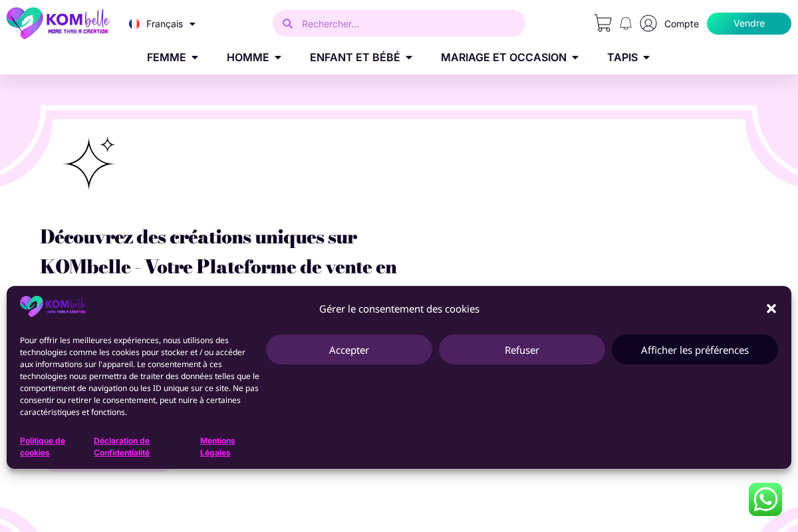Focus the Rechercher search field

[399, 23]
